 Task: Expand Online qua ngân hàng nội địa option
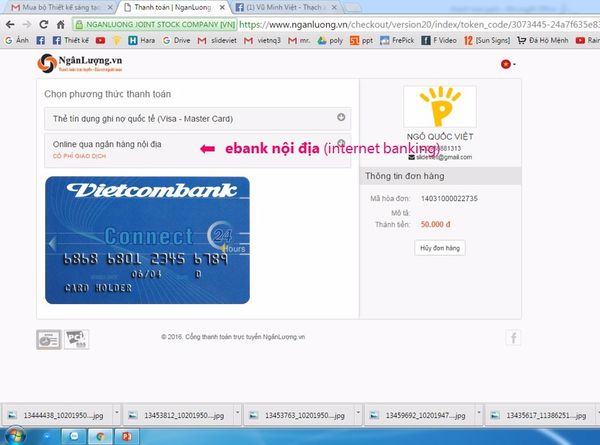(197, 150)
